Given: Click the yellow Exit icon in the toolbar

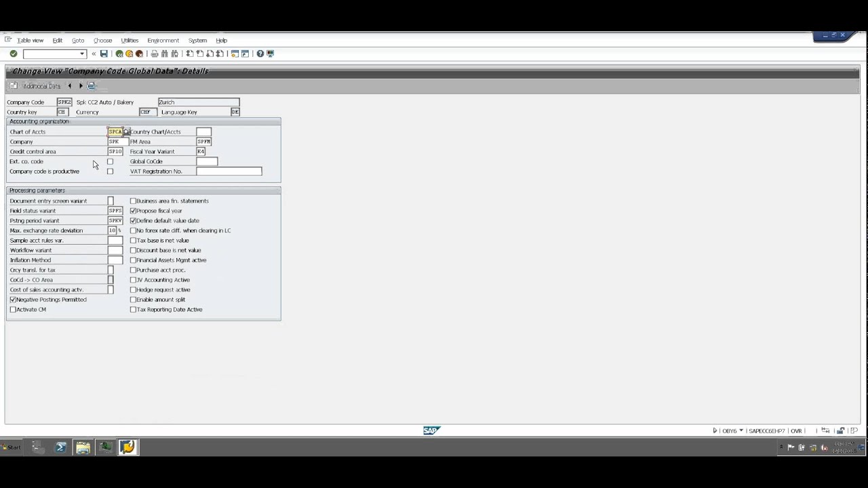Looking at the screenshot, I should 129,54.
